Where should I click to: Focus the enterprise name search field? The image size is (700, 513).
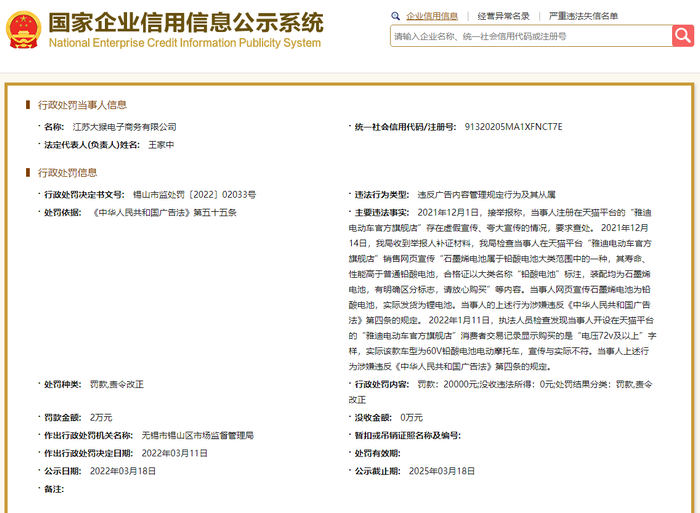(531, 36)
